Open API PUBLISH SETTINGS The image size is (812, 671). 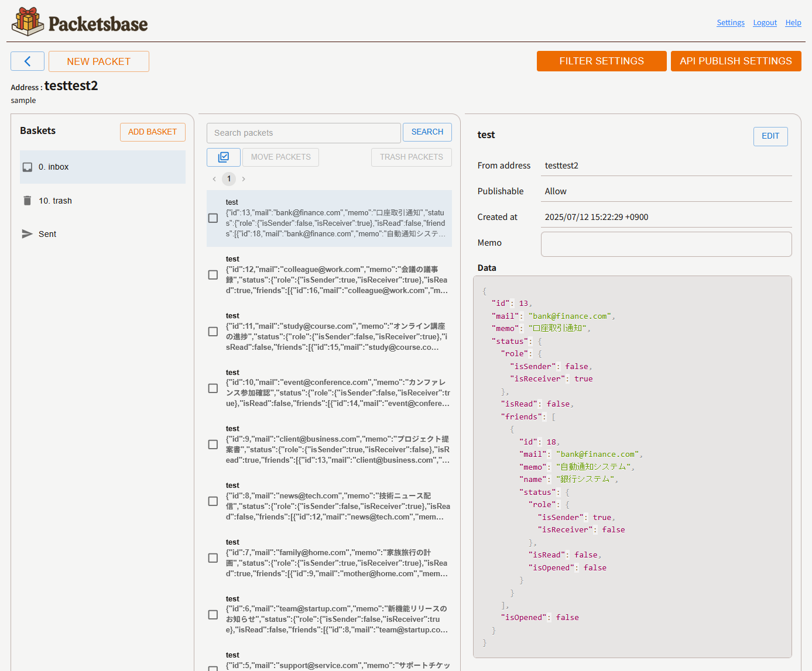tap(736, 61)
